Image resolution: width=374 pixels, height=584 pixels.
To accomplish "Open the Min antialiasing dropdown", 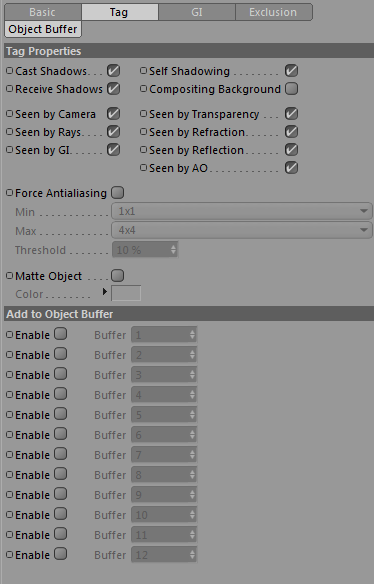I will point(241,211).
